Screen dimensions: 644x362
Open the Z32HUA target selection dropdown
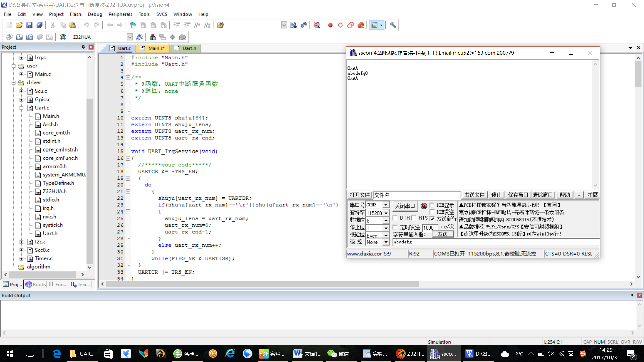[130, 37]
